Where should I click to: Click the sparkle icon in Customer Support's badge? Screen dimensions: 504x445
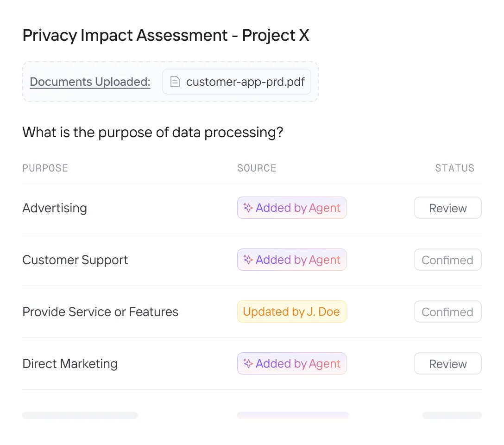pyautogui.click(x=248, y=260)
